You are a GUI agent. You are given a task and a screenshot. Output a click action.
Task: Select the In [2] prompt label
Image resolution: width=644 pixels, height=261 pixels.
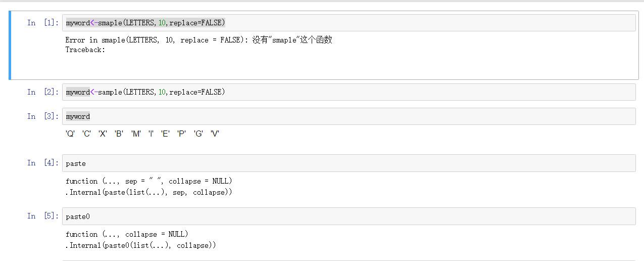coord(43,92)
